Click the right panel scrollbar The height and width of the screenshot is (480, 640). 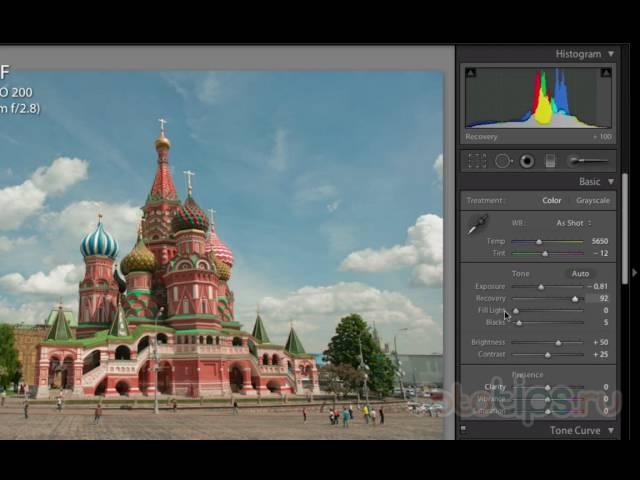625,229
